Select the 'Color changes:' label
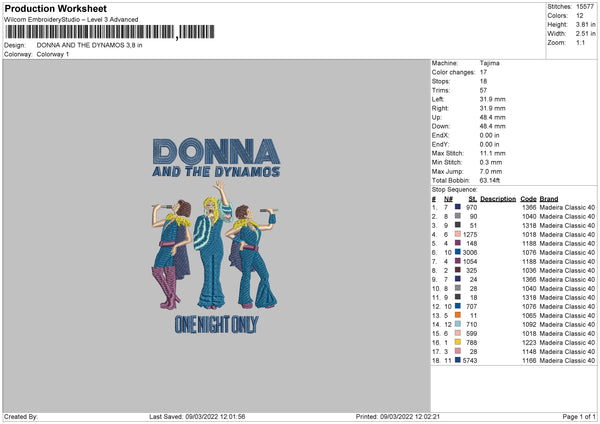The width and height of the screenshot is (600, 424). [x=453, y=72]
